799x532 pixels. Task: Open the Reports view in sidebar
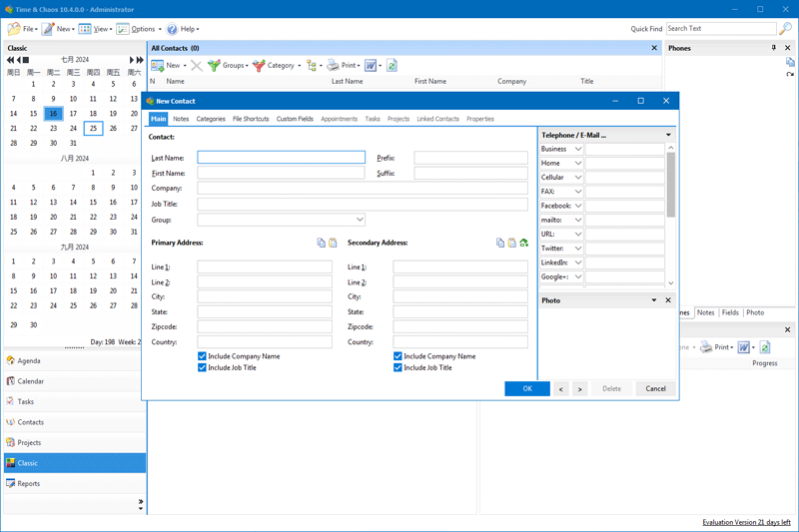coord(74,484)
